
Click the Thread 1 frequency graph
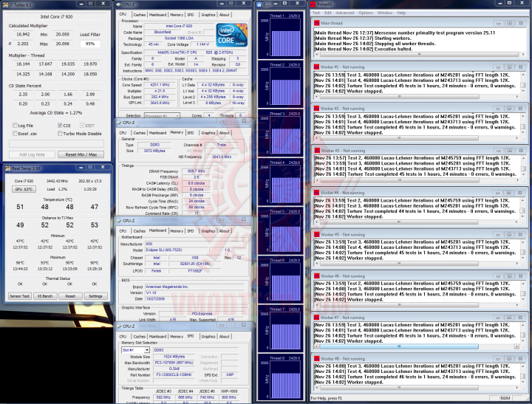pyautogui.click(x=285, y=38)
